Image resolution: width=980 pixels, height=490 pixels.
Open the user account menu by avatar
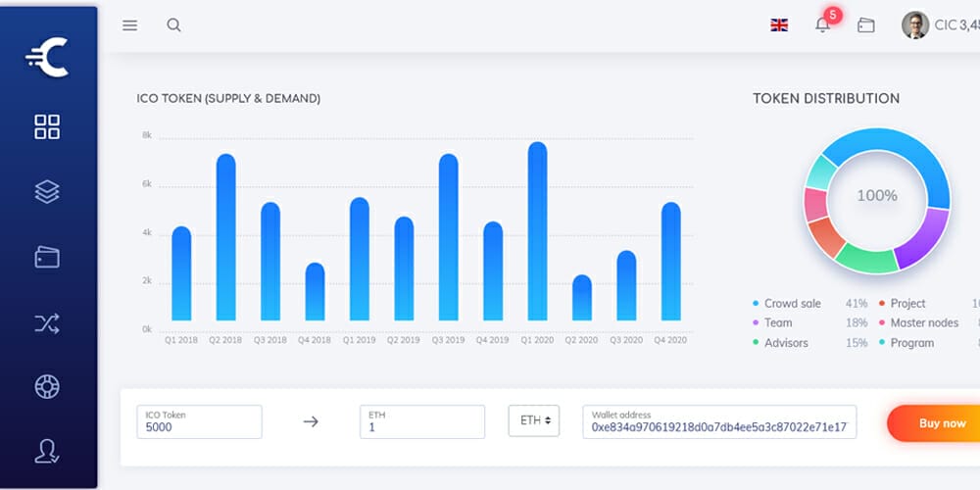(914, 25)
